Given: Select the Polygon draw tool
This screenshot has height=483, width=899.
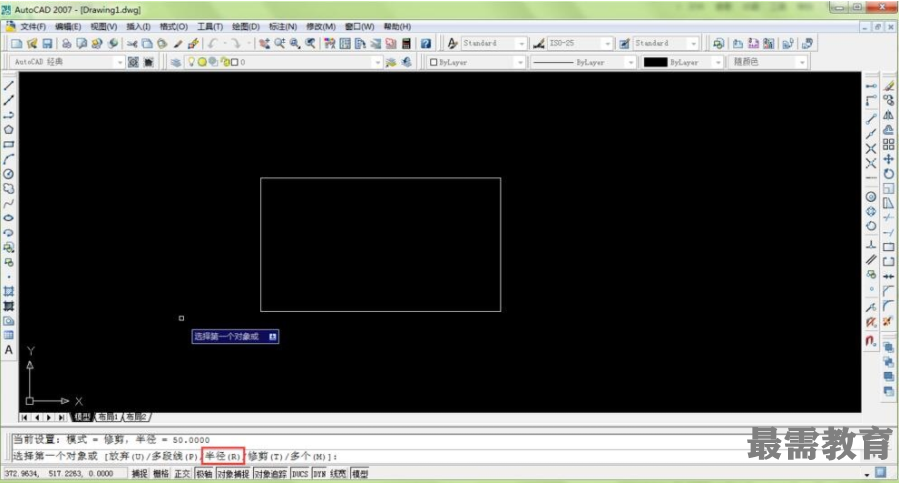Looking at the screenshot, I should pyautogui.click(x=9, y=130).
